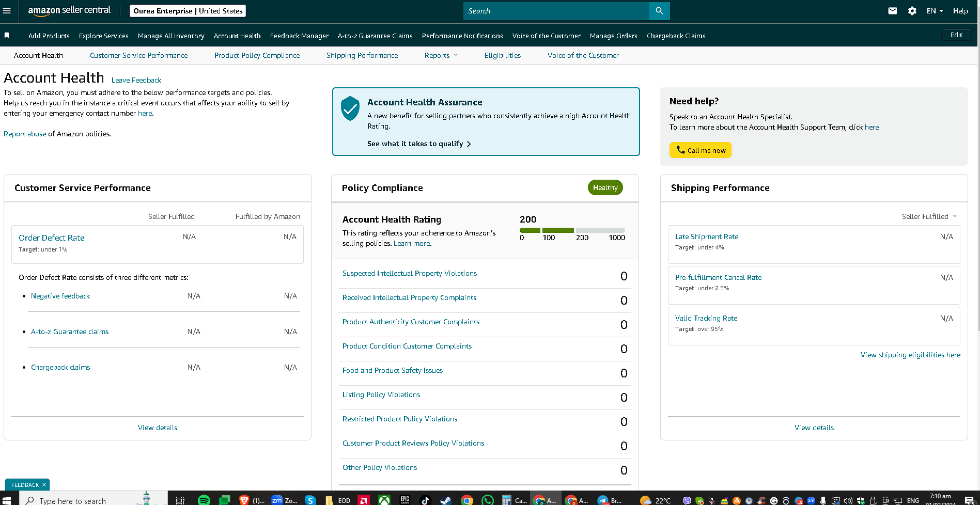
Task: Open the Valid Tracking Rate link
Action: [x=706, y=318]
